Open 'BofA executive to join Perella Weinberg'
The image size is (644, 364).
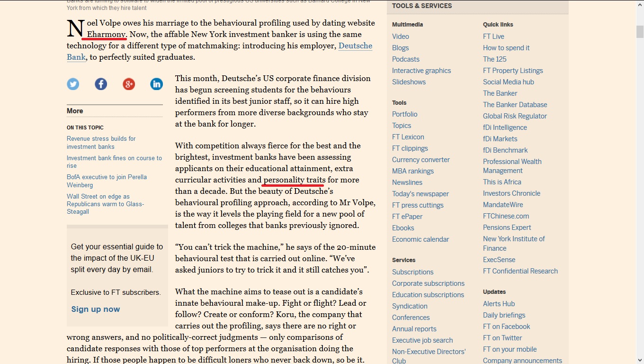pyautogui.click(x=107, y=181)
